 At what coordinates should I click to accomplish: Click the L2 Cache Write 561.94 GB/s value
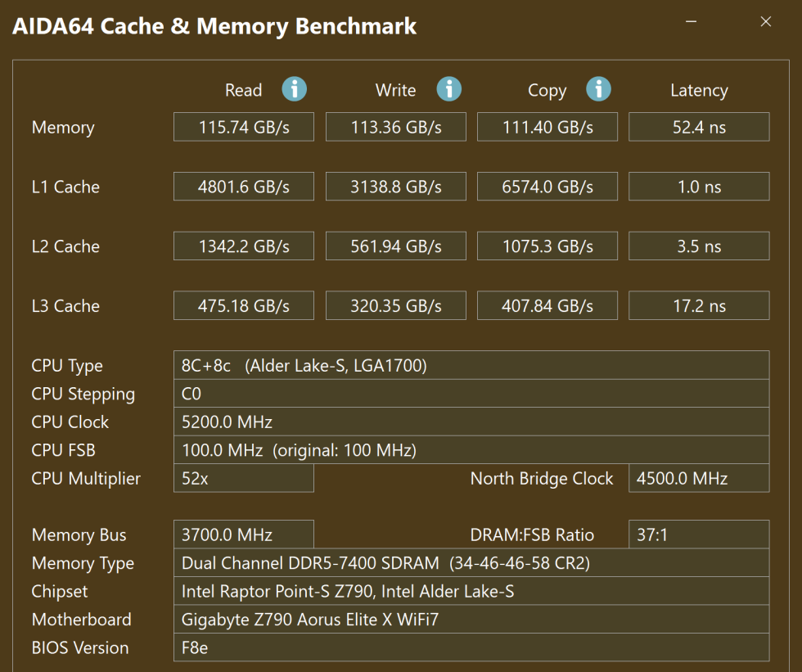(x=396, y=246)
